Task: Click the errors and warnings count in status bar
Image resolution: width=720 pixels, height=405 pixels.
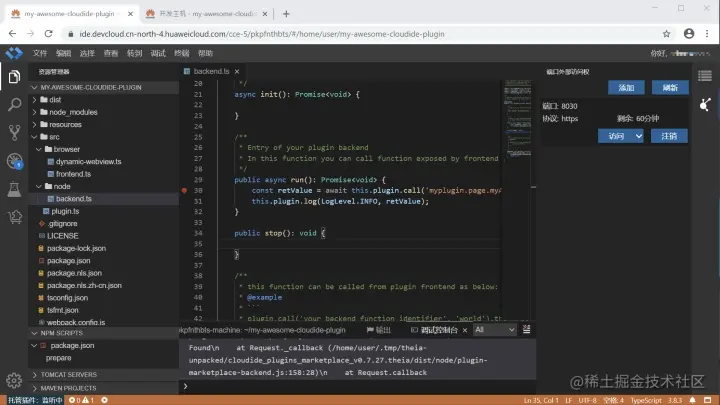Action: [81, 400]
